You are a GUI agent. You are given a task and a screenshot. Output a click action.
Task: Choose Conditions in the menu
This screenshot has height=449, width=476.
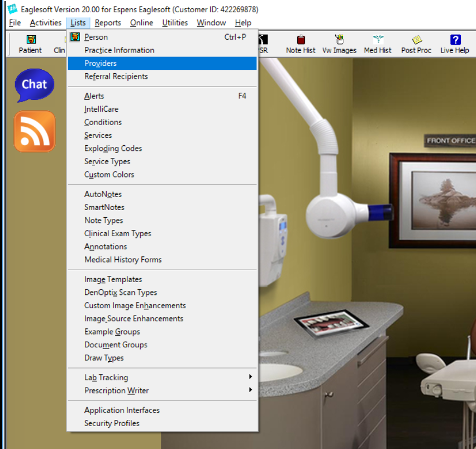pyautogui.click(x=162, y=122)
